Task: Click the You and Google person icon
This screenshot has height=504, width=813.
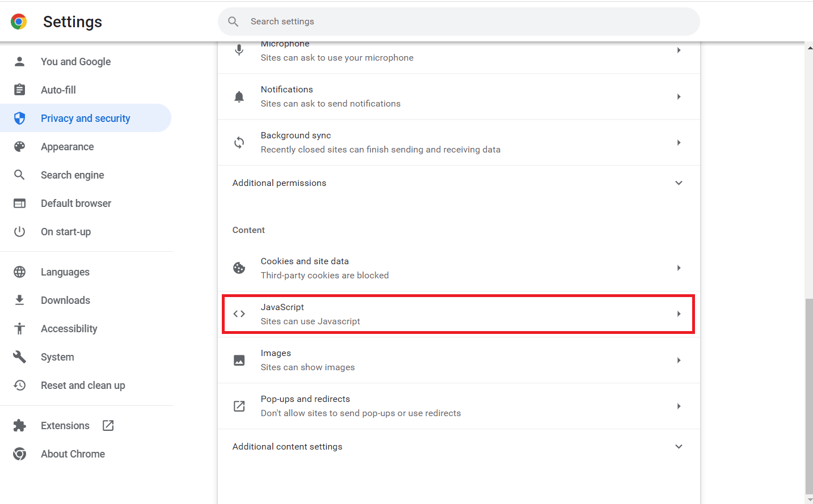Action: pyautogui.click(x=20, y=61)
